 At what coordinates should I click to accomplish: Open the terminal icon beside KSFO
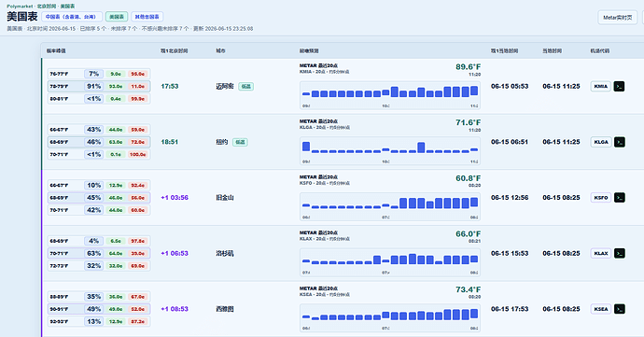coord(619,198)
